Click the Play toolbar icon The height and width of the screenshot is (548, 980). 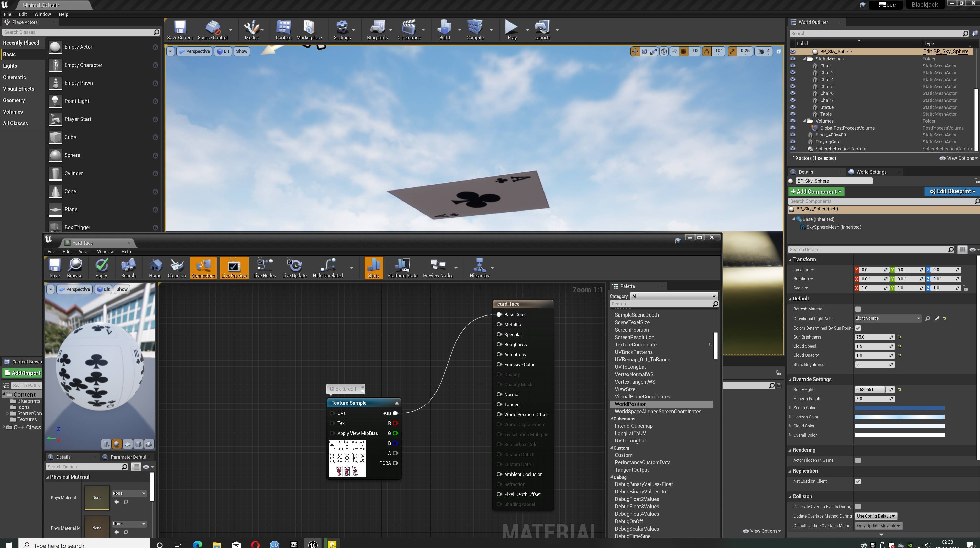pyautogui.click(x=512, y=30)
